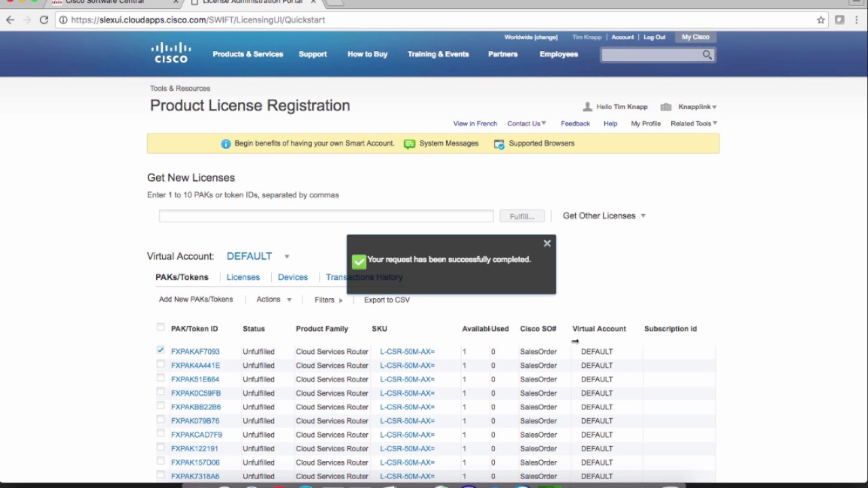Check FXPAK122191 row checkbox
This screenshot has width=868, height=488.
(161, 447)
